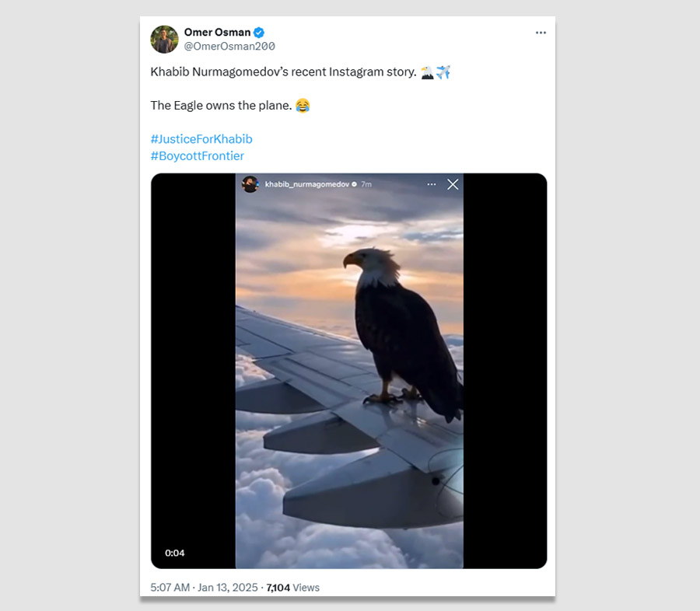Click the eagle emoji in the tweet text
This screenshot has height=611, width=700.
[x=427, y=72]
